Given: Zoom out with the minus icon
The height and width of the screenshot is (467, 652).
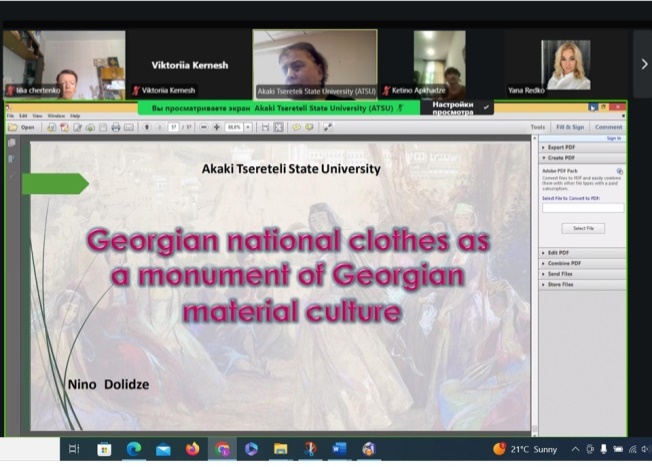Looking at the screenshot, I should tap(203, 127).
